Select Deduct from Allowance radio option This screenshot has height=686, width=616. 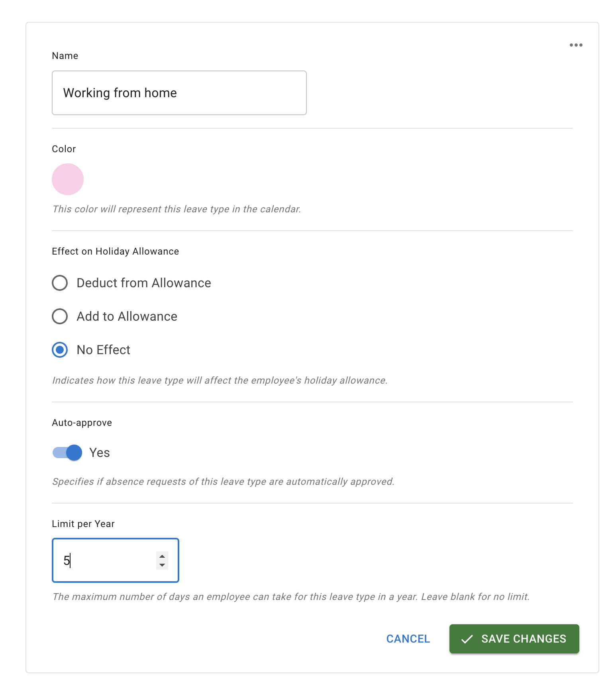pyautogui.click(x=60, y=283)
